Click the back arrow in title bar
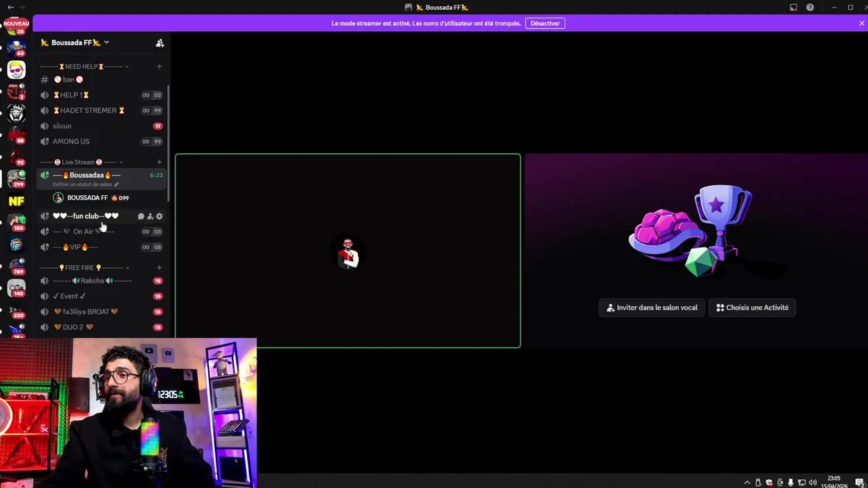 pos(11,7)
